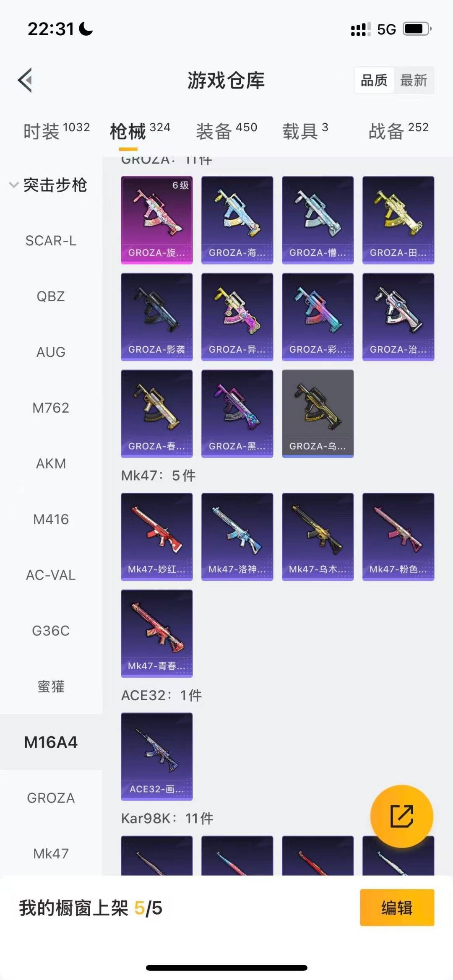Screen dimensions: 453x980
Task: Select 蜜獾 in the sidebar list
Action: [x=51, y=686]
